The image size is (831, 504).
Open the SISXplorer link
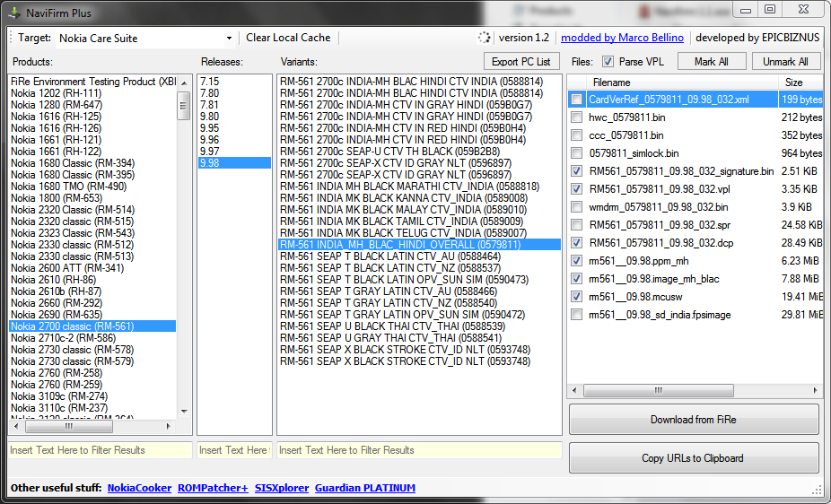pos(282,488)
